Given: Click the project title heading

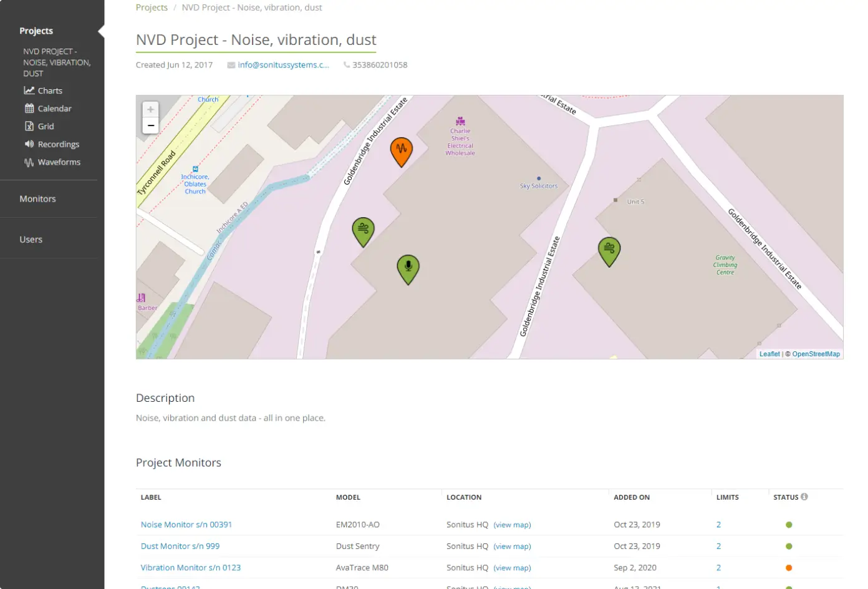Looking at the screenshot, I should tap(256, 40).
